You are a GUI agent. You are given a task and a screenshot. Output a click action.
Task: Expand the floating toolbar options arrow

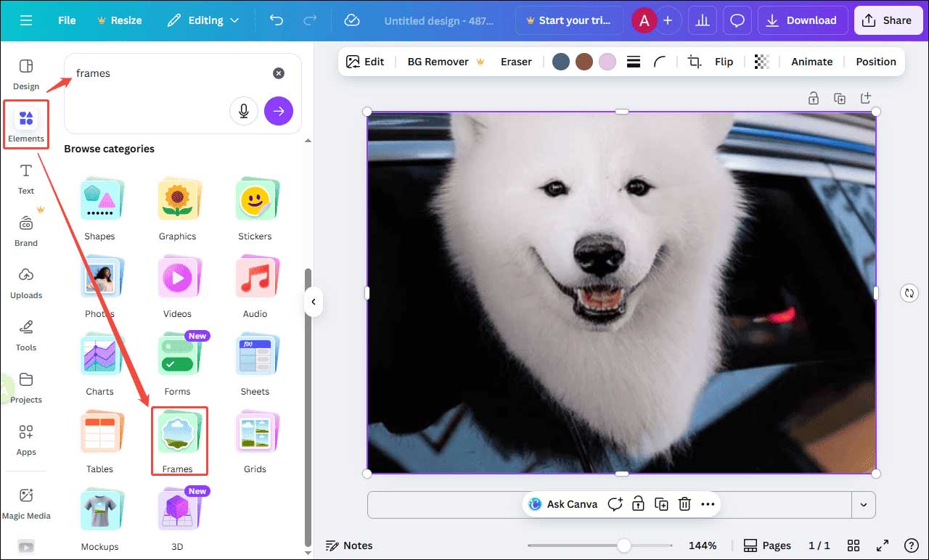pos(864,504)
